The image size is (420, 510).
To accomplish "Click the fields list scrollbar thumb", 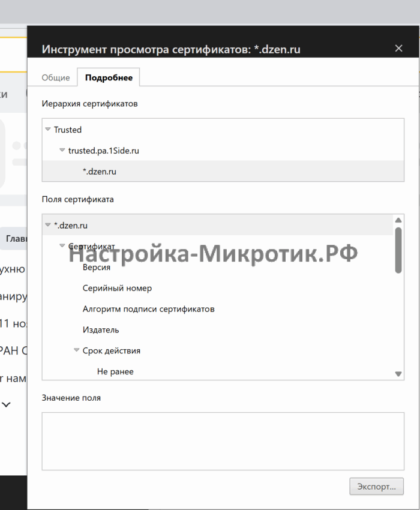I will coord(398,250).
